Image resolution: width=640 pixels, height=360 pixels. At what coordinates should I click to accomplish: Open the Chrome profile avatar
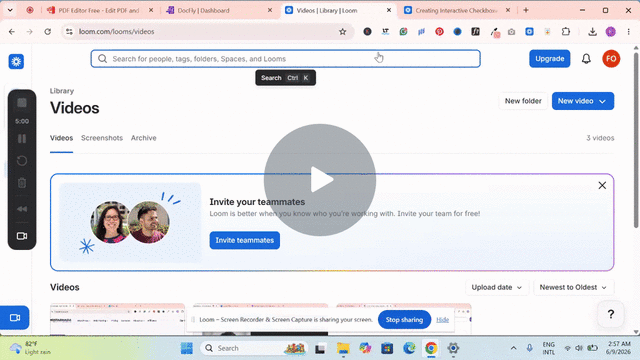pos(611,31)
